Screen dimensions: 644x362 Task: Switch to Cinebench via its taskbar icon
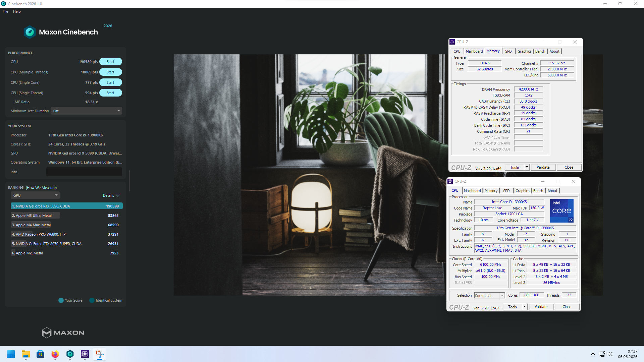pyautogui.click(x=70, y=354)
